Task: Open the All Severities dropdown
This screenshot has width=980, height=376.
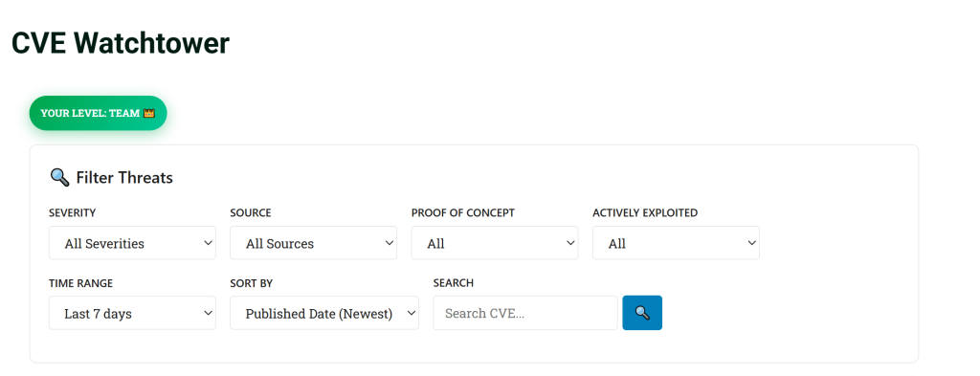Action: coord(132,243)
